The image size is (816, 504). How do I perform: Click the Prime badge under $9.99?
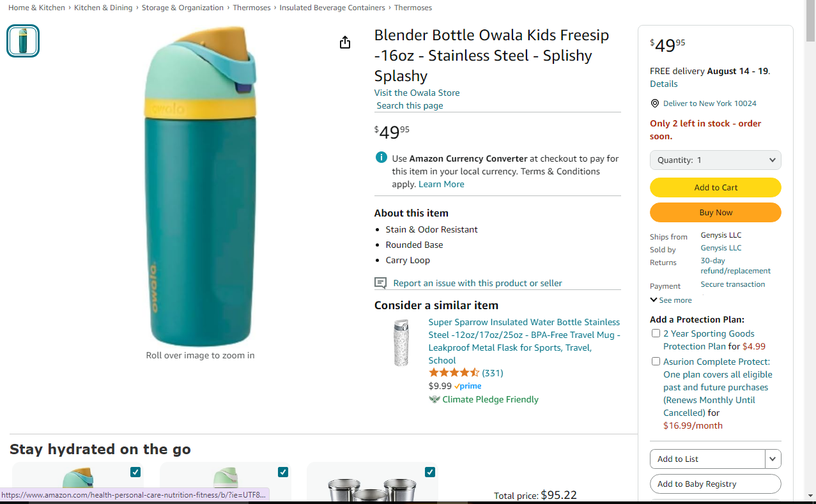[x=468, y=386]
